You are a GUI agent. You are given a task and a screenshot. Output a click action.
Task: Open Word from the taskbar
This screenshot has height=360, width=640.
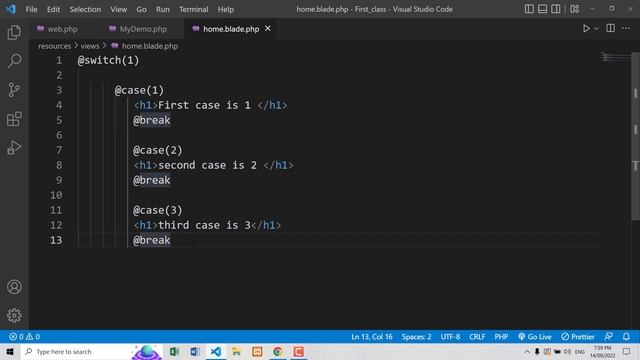tap(195, 351)
